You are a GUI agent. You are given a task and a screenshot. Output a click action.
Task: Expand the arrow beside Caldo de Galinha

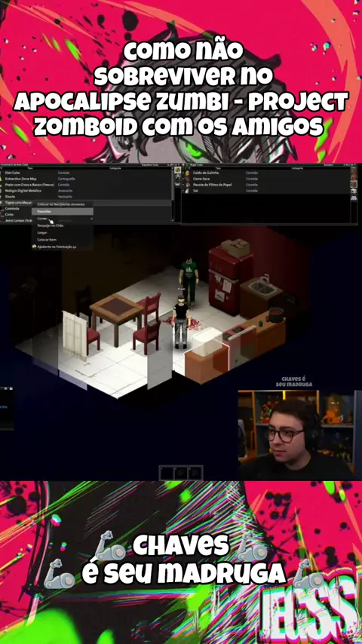pos(183,173)
